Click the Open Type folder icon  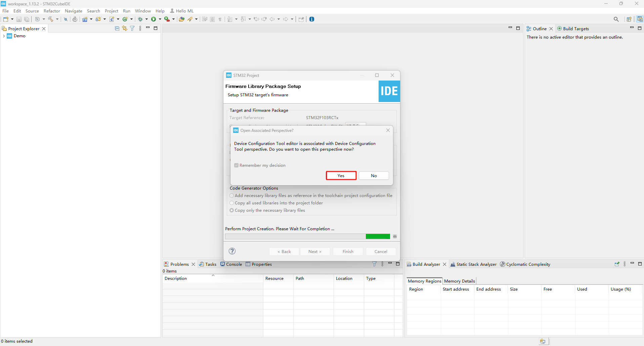click(x=182, y=19)
